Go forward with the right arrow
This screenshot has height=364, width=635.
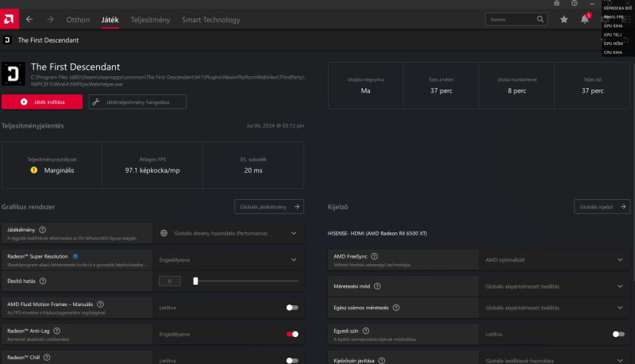[50, 19]
